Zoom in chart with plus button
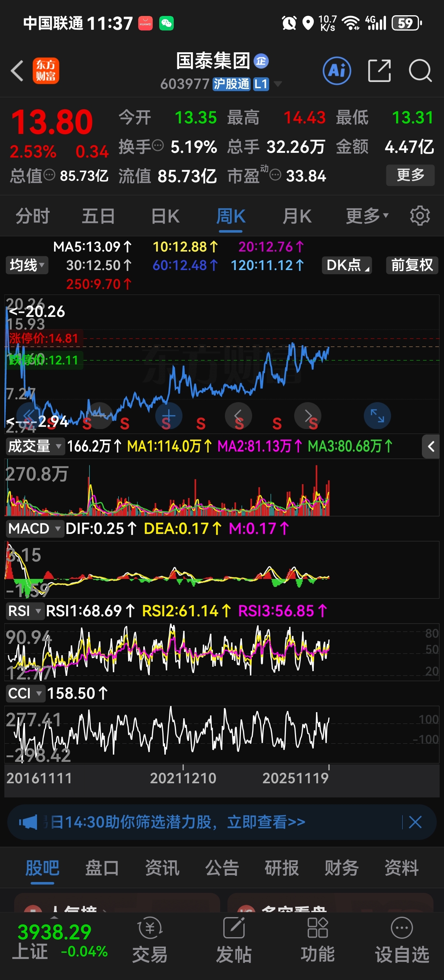 click(x=169, y=416)
